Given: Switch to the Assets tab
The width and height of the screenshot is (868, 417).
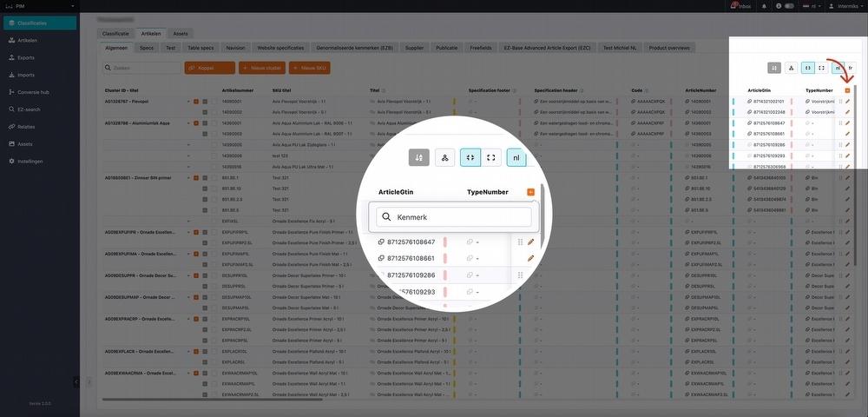Looking at the screenshot, I should [x=181, y=33].
